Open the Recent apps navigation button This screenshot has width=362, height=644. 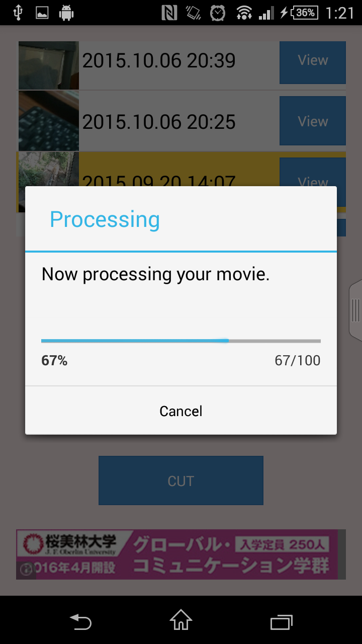282,622
